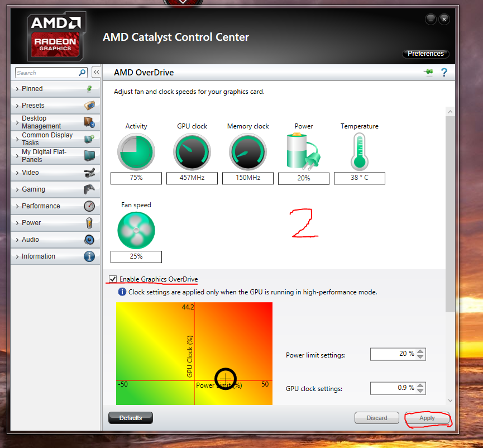This screenshot has width=483, height=448.
Task: Click the green pin icon in OverDrive header
Action: coord(428,72)
